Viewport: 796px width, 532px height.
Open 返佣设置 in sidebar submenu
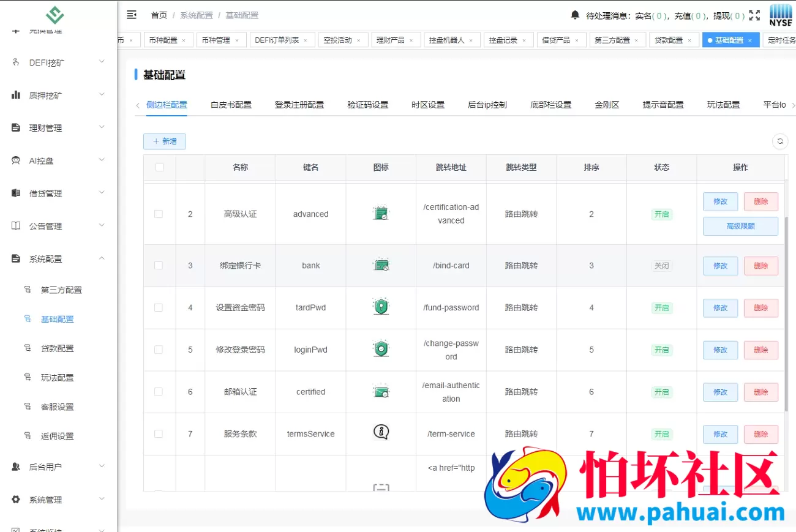[58, 436]
